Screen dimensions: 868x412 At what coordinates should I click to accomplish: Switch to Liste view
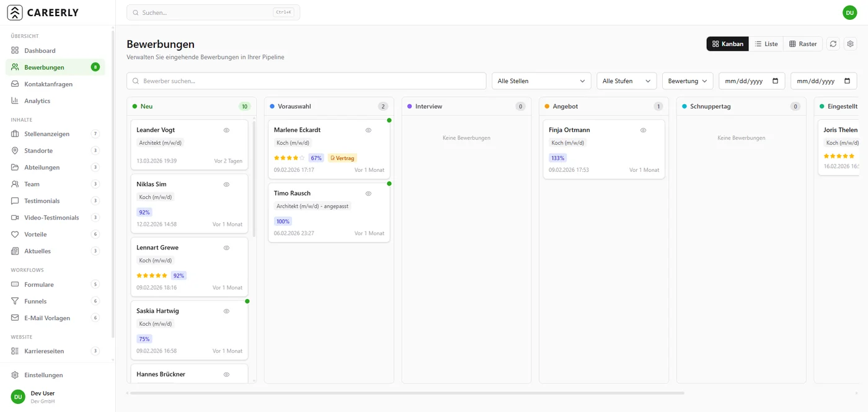point(766,44)
